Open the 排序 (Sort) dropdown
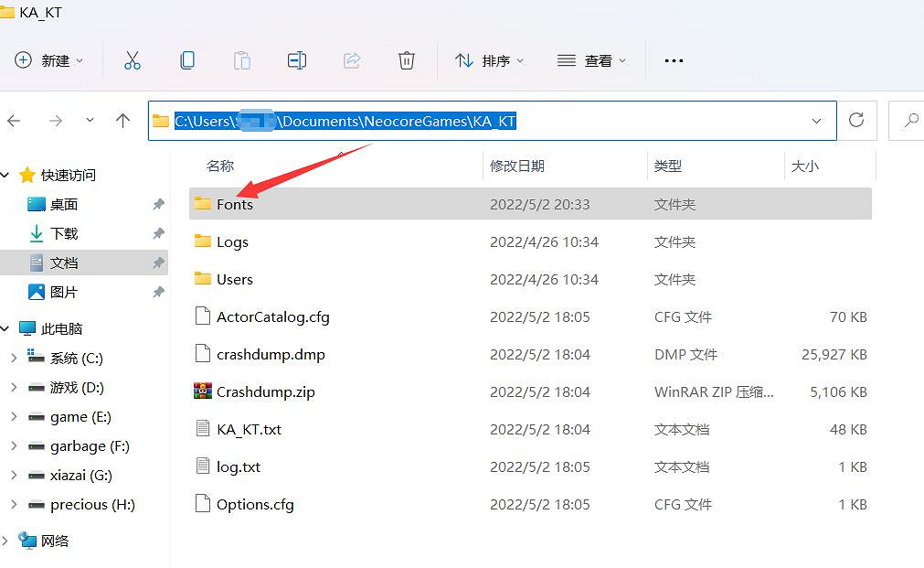 (x=490, y=60)
